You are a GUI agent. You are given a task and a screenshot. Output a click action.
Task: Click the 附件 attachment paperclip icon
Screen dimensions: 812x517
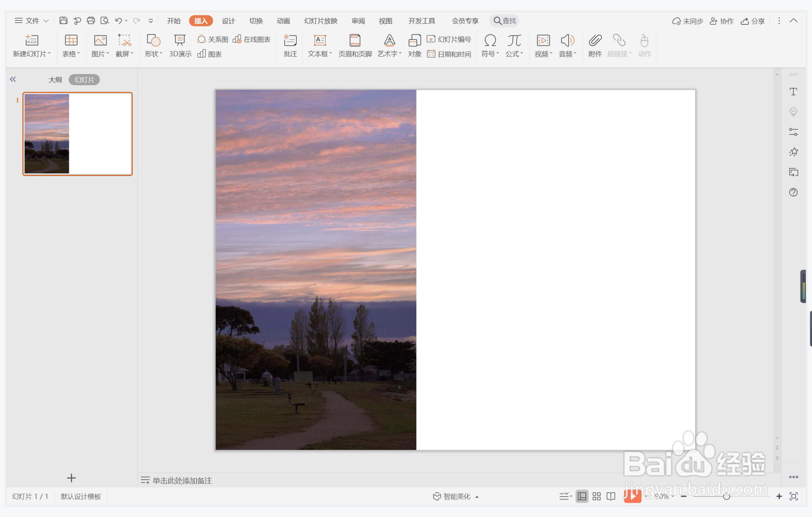tap(595, 40)
